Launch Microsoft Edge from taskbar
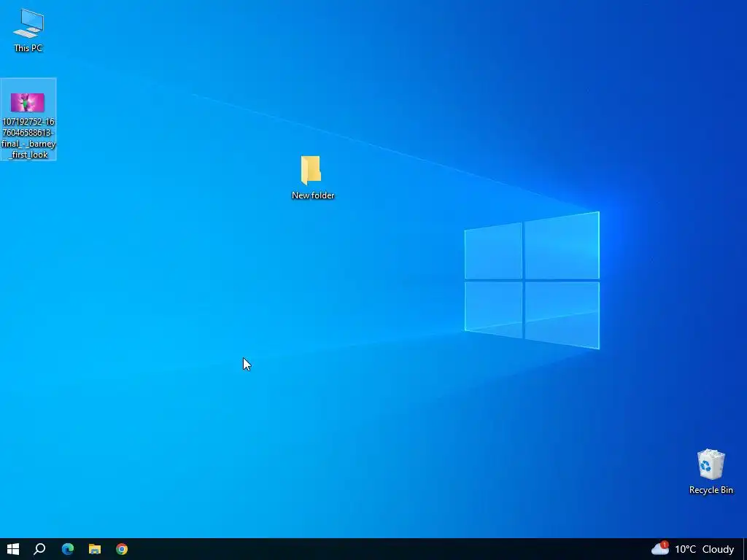Viewport: 747px width, 560px height. pyautogui.click(x=68, y=549)
